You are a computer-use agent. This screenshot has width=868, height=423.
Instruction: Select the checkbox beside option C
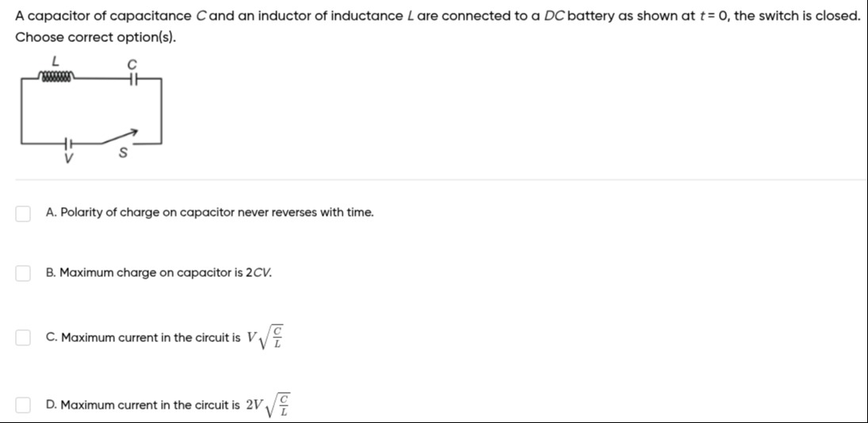(x=24, y=338)
